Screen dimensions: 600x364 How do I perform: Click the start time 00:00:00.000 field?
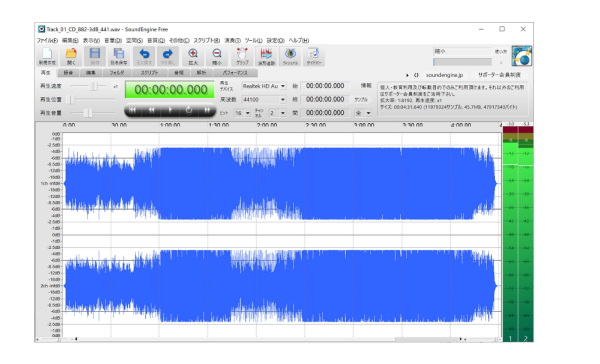point(324,86)
